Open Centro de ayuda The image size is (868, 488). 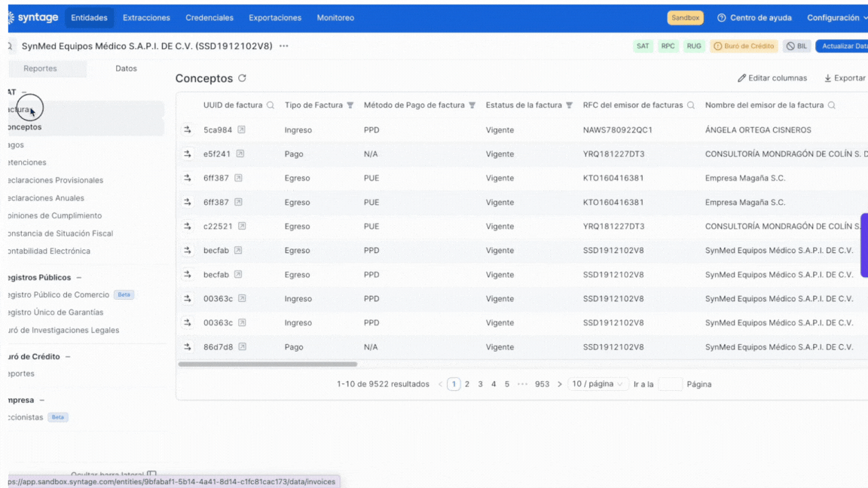click(754, 18)
